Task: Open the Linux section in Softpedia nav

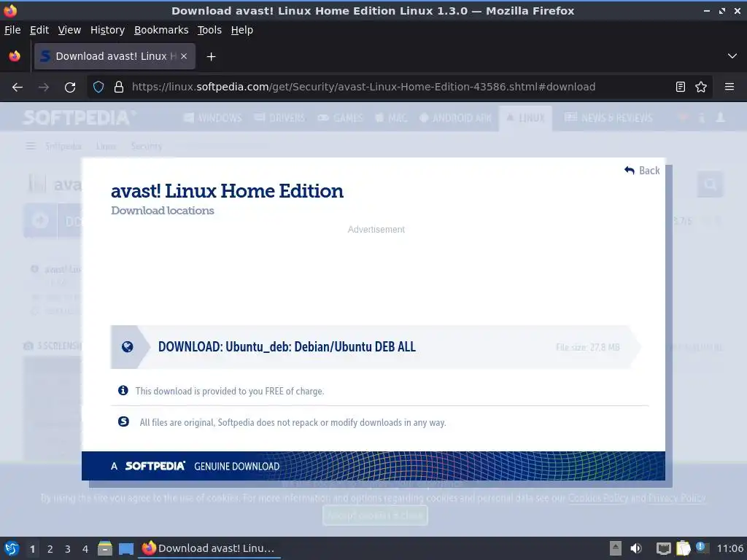Action: [525, 117]
